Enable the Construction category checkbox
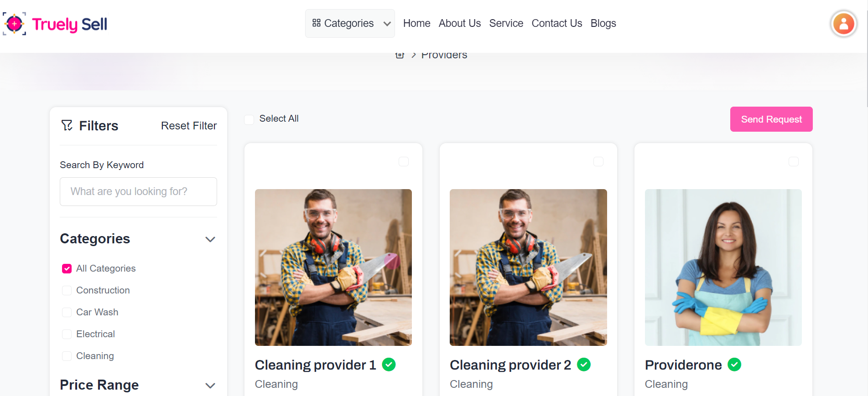The height and width of the screenshot is (396, 868). click(x=67, y=290)
